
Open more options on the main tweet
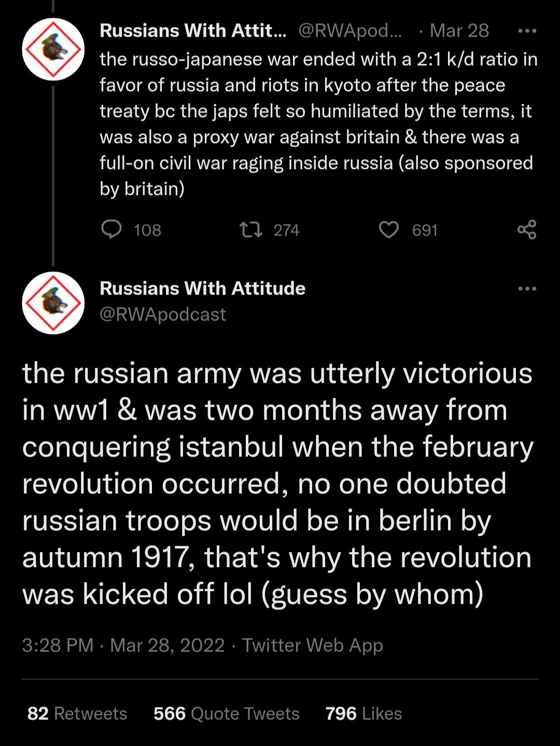pyautogui.click(x=527, y=288)
